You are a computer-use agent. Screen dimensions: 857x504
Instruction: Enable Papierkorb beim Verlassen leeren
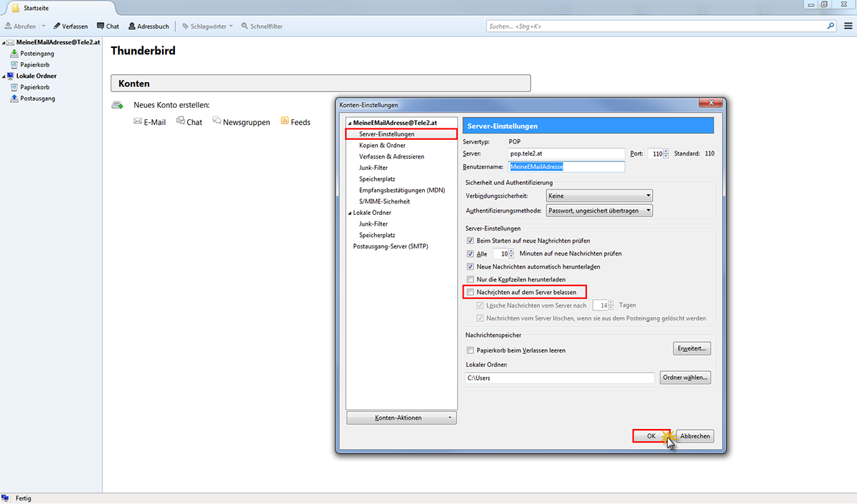(470, 351)
